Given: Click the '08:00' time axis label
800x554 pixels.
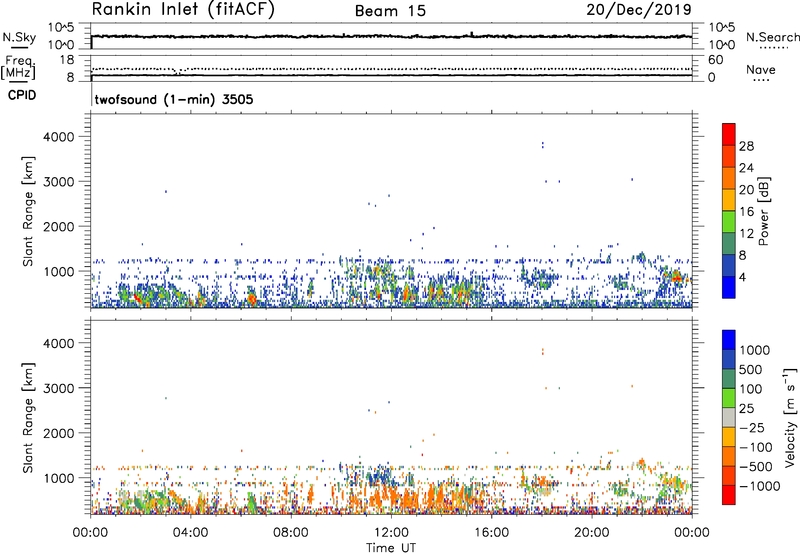Looking at the screenshot, I should pyautogui.click(x=291, y=533).
